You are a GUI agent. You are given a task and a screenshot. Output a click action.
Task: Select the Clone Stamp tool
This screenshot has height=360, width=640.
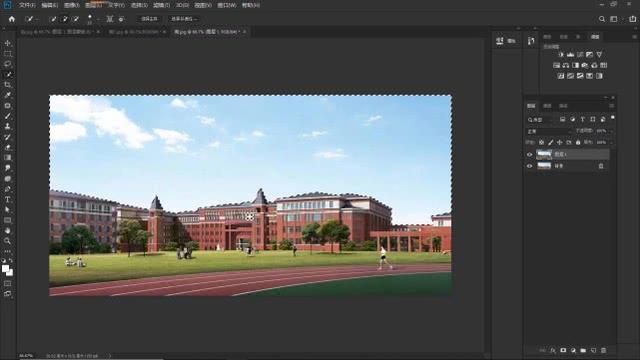coord(7,126)
